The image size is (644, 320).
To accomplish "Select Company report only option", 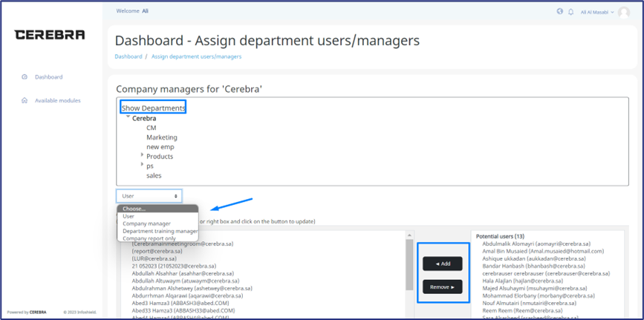I will pyautogui.click(x=157, y=238).
